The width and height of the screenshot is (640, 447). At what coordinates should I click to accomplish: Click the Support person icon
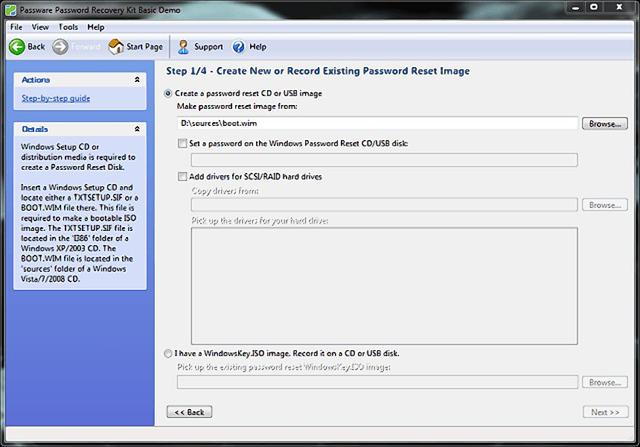click(183, 47)
